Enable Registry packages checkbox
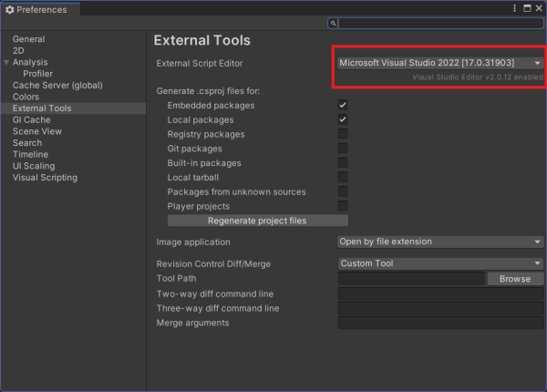This screenshot has height=392, width=547. tap(343, 134)
